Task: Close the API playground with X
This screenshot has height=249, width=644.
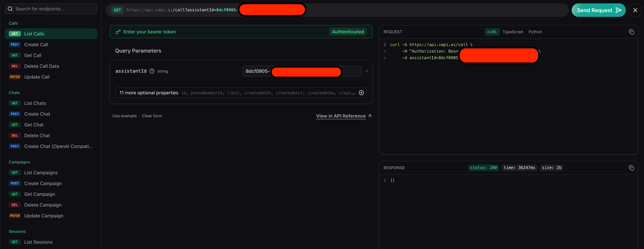Action: click(635, 10)
